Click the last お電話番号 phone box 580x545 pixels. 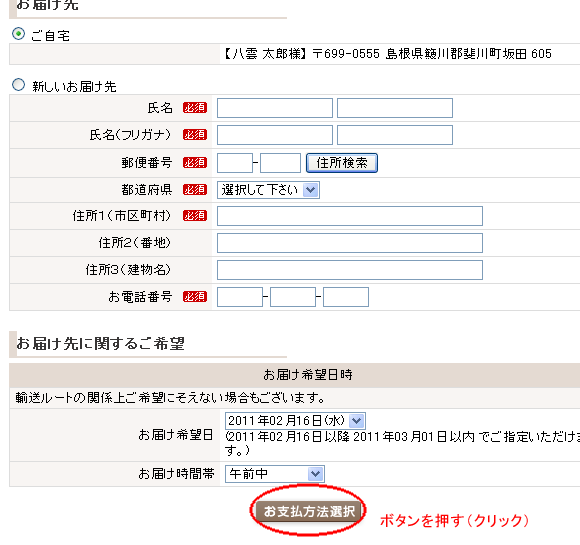[x=346, y=297]
